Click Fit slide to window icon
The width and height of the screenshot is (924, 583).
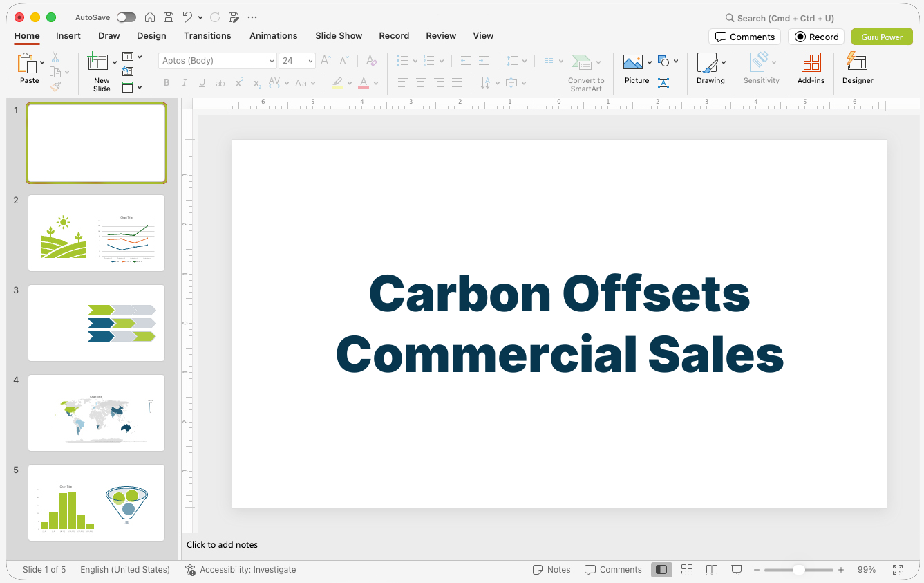898,569
